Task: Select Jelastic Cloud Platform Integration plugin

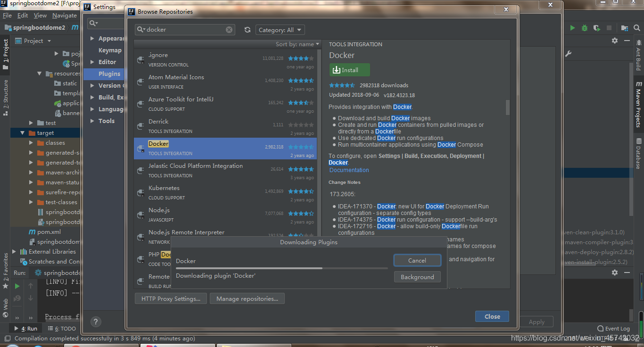Action: [x=225, y=171]
